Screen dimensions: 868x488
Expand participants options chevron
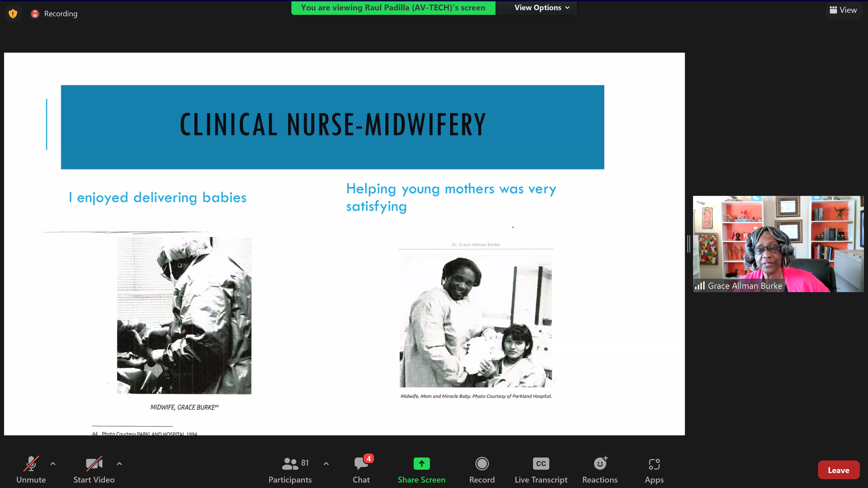click(326, 464)
